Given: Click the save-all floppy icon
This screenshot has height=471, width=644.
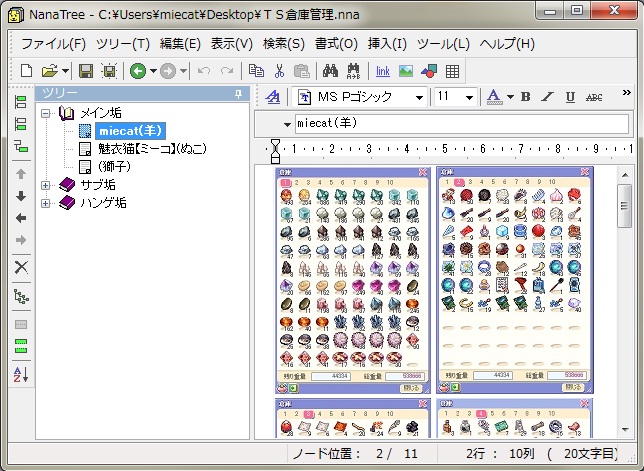Looking at the screenshot, I should pyautogui.click(x=109, y=71).
